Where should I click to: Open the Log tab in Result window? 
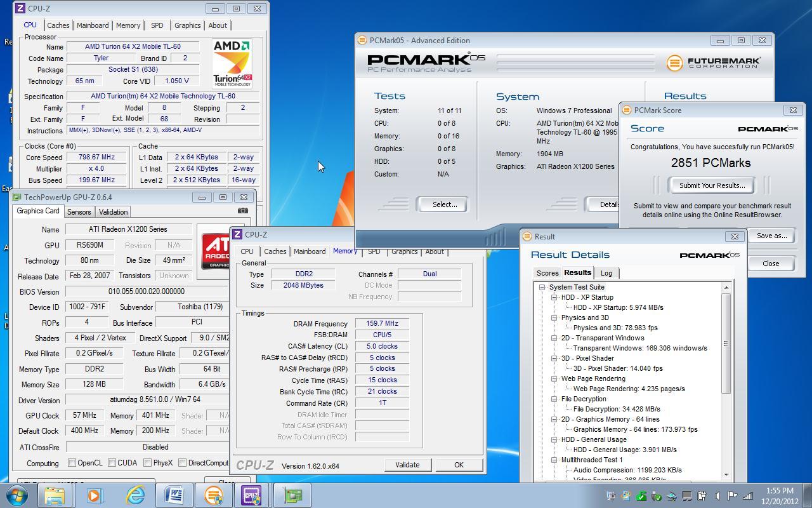click(x=606, y=273)
